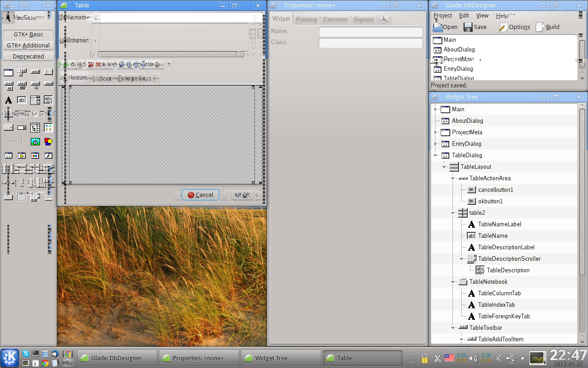588x368 pixels.
Task: Save the project using the toolbar
Action: (x=475, y=27)
